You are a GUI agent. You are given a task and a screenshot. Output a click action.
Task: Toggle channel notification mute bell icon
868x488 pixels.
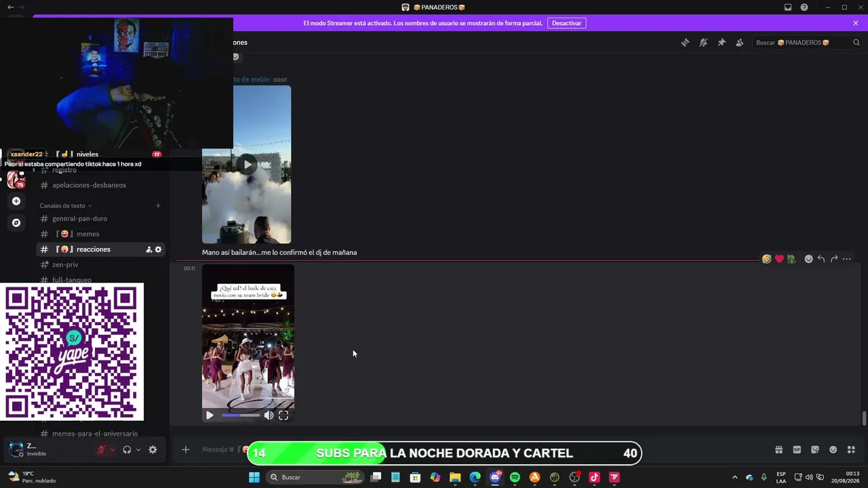[x=703, y=42]
